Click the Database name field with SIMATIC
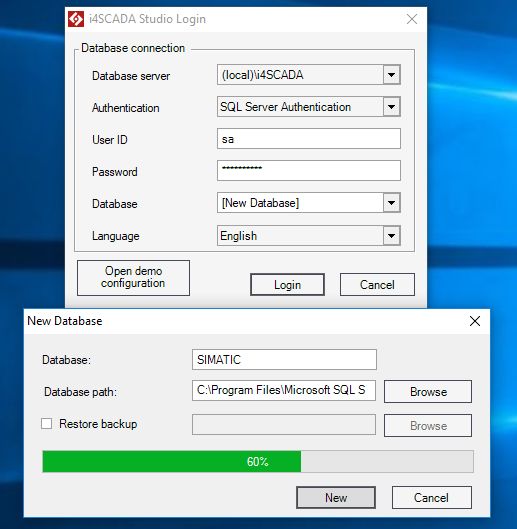 coord(284,360)
